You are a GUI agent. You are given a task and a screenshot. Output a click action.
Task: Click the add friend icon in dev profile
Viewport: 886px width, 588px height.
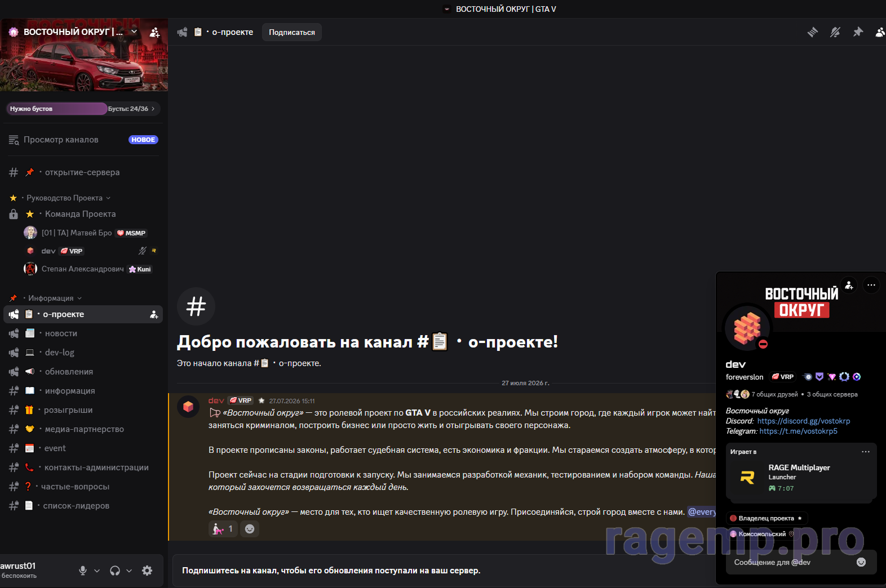tap(849, 285)
